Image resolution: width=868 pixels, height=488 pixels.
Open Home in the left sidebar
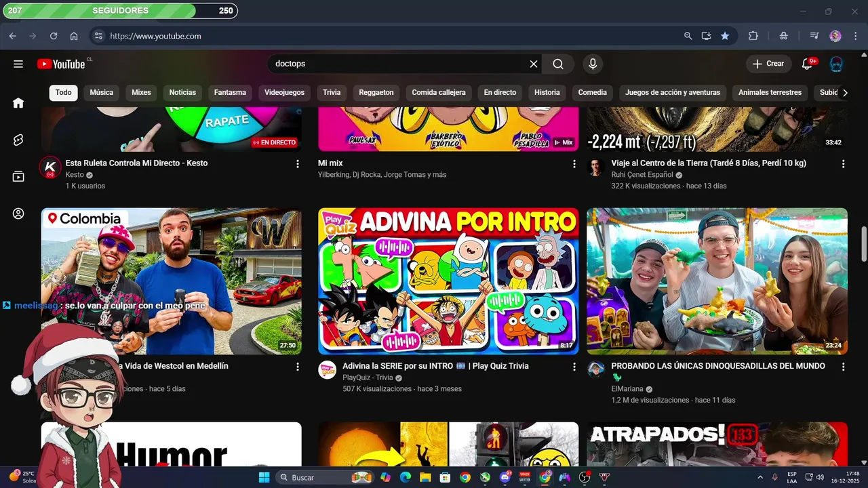18,103
